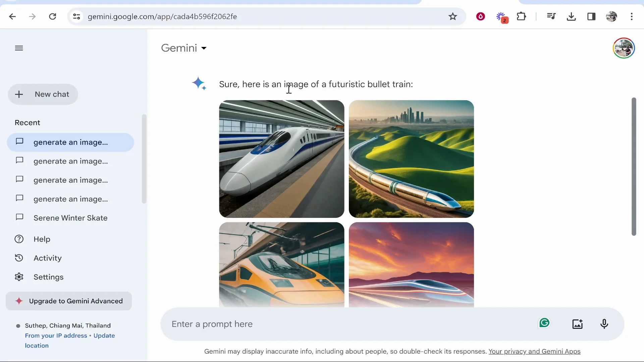644x362 pixels.
Task: Click the Downloads icon in the toolbar
Action: pyautogui.click(x=571, y=16)
